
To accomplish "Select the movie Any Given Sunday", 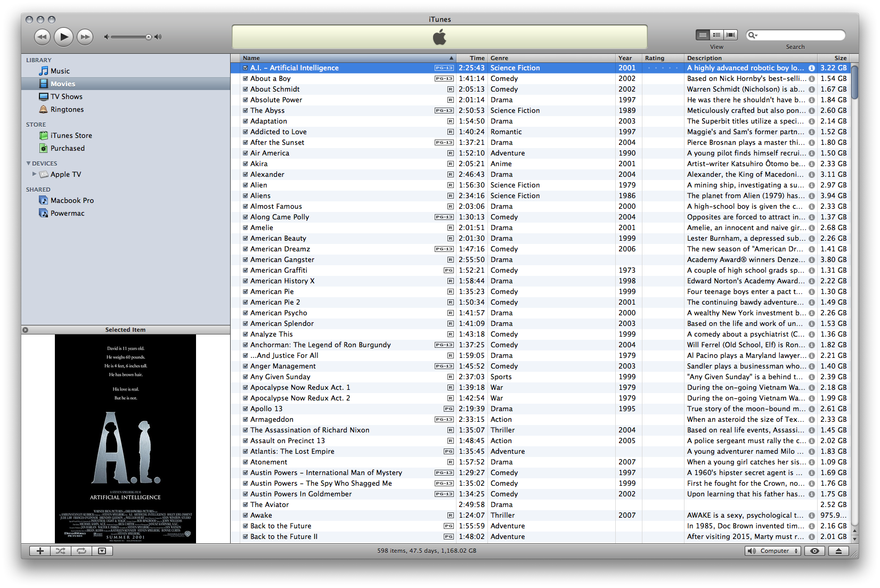I will point(540,377).
